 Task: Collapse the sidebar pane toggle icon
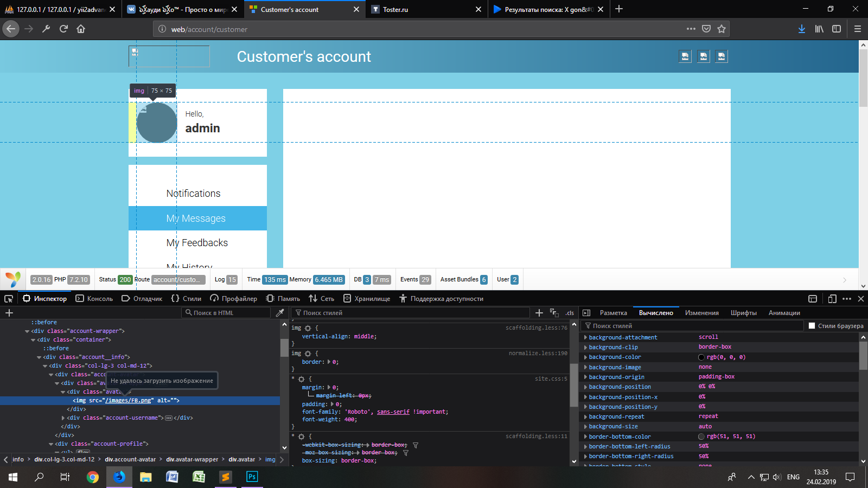[586, 313]
